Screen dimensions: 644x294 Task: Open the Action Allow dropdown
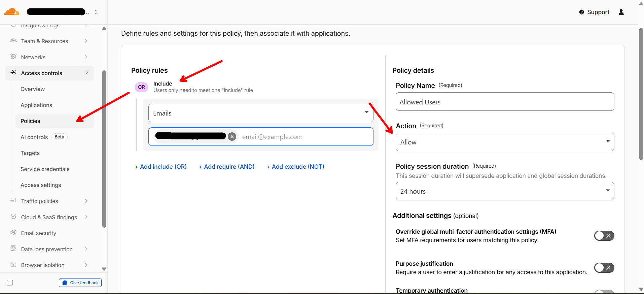(505, 142)
